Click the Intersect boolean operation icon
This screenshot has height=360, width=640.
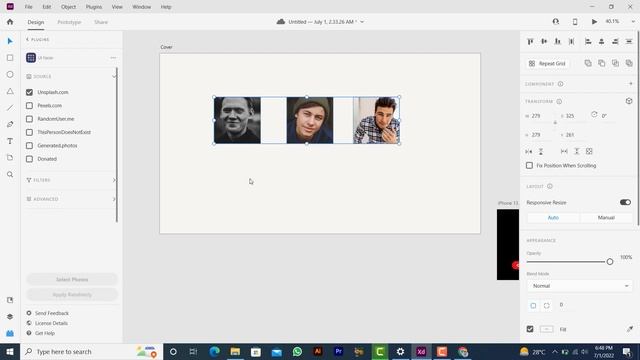point(615,63)
